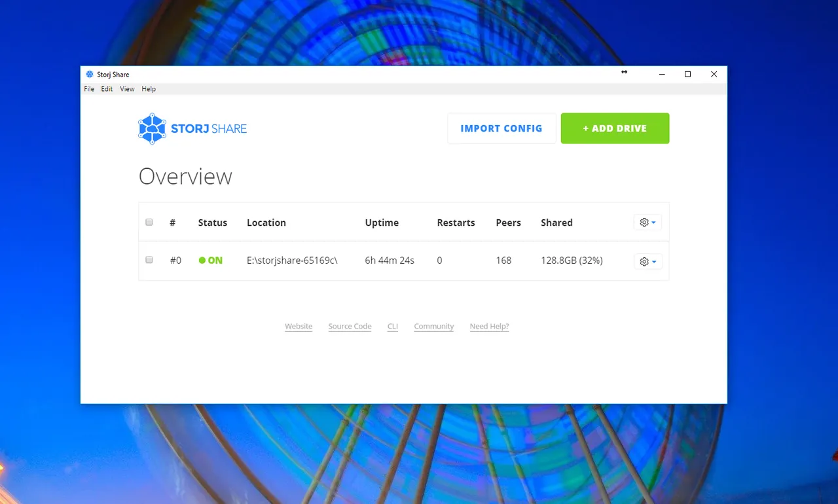Click the Status column header

pyautogui.click(x=213, y=223)
